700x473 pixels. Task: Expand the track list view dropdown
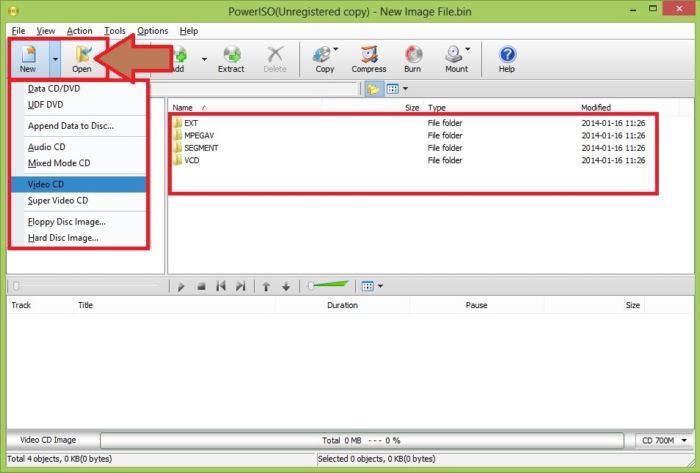[x=380, y=286]
